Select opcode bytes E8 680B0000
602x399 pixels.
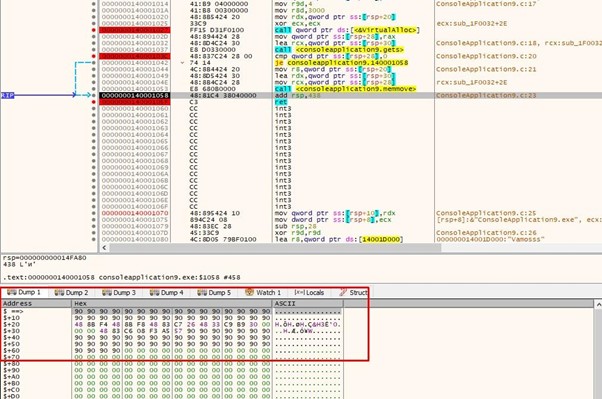click(213, 89)
